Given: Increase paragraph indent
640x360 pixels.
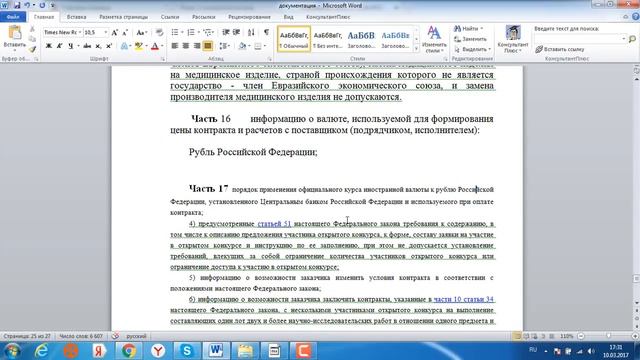Looking at the screenshot, I should 236,32.
